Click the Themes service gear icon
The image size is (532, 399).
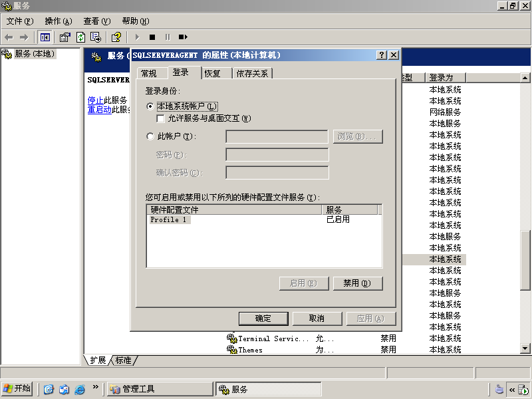[231, 350]
